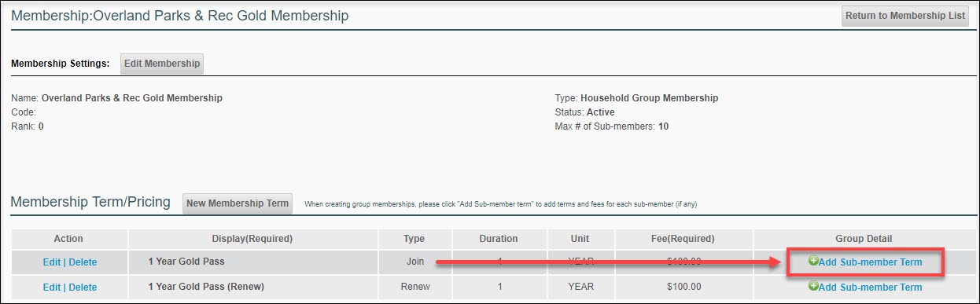Click the Status: Active line
Image resolution: width=980 pixels, height=304 pixels.
coord(584,112)
